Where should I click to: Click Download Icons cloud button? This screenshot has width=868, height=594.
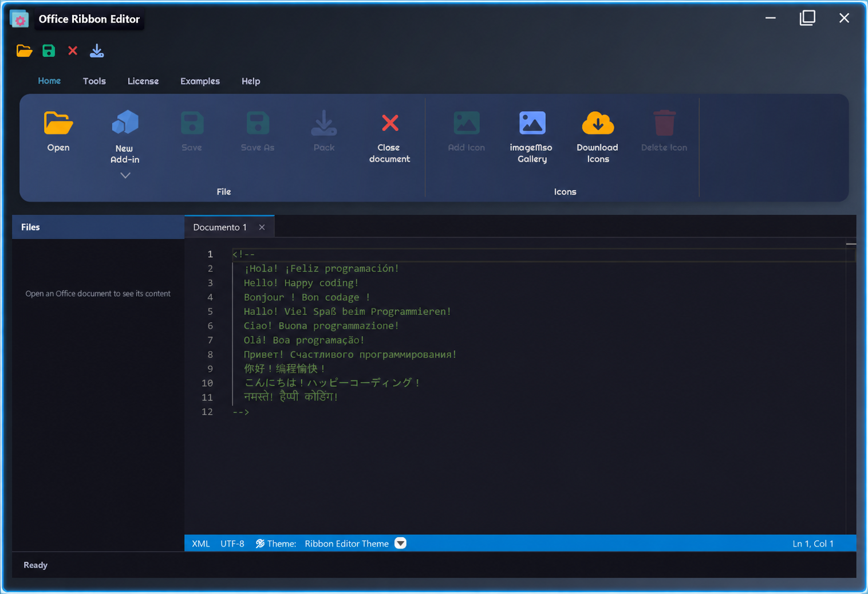pos(598,138)
